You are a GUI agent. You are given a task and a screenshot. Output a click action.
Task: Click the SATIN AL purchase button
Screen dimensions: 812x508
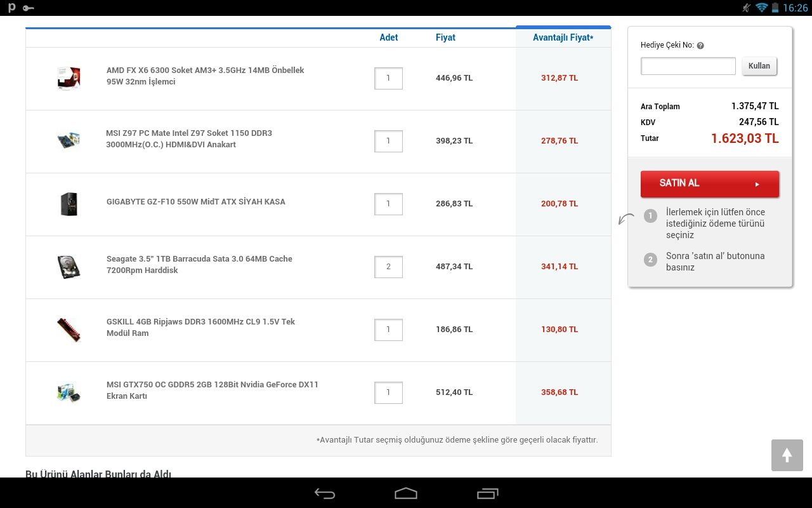point(710,184)
